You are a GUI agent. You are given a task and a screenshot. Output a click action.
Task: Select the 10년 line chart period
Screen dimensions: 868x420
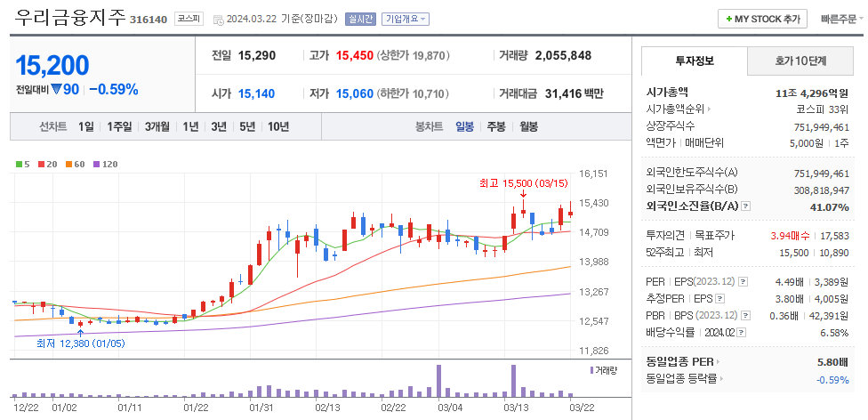278,127
